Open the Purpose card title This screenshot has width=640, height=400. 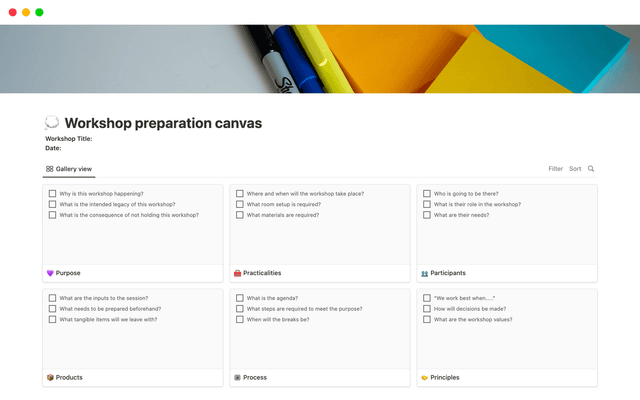click(69, 272)
